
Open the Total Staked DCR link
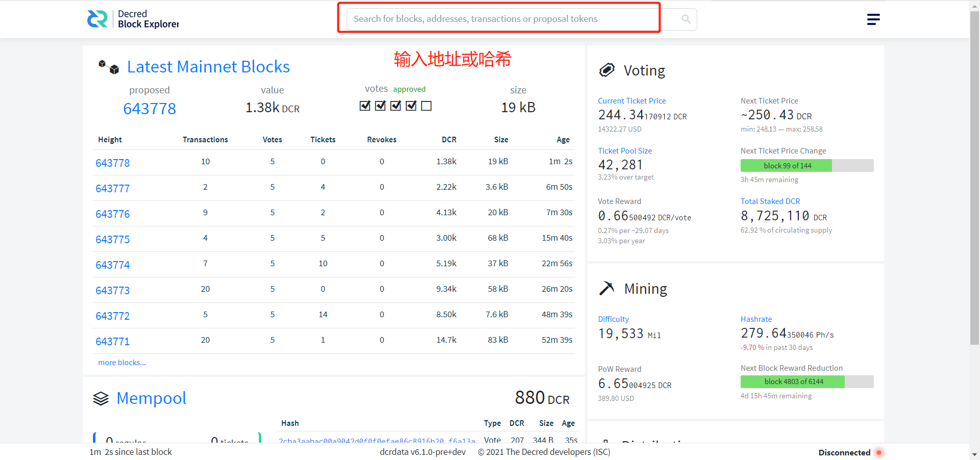[x=770, y=201]
